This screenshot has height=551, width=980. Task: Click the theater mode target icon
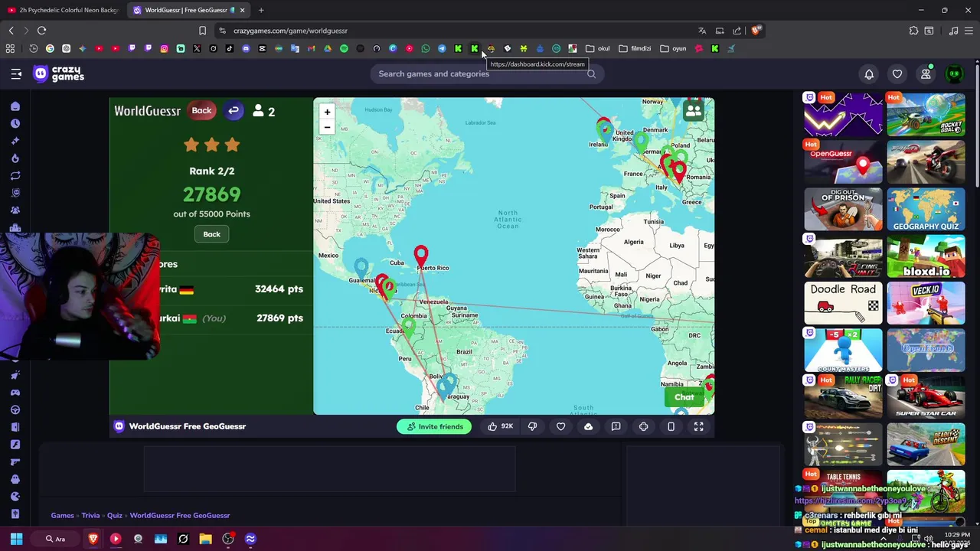coord(643,426)
